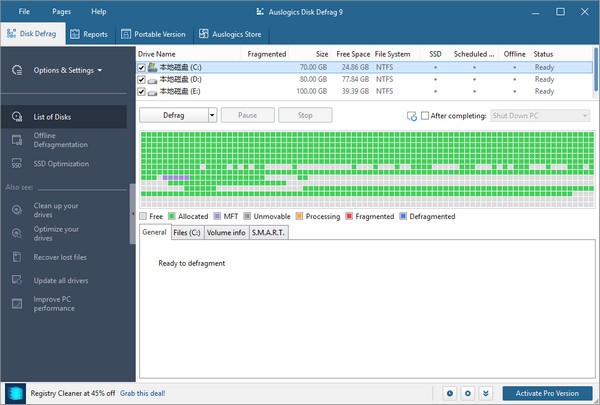Screen dimensions: 600x405
Task: Select the 80.00 GB size cell
Action: tap(313, 80)
